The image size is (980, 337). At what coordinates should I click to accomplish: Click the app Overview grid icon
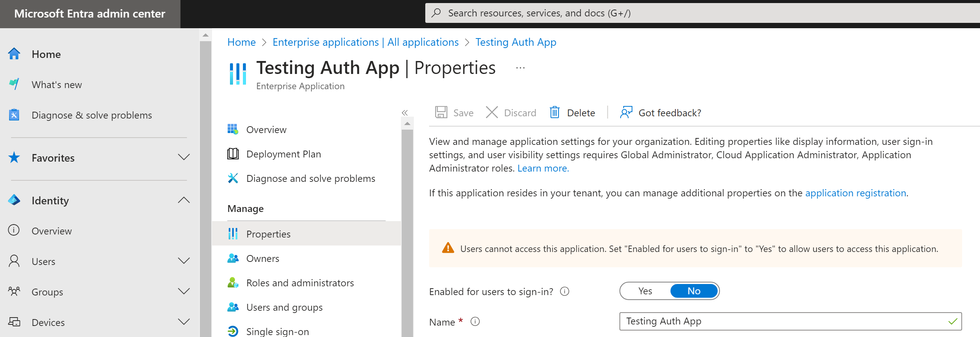233,129
